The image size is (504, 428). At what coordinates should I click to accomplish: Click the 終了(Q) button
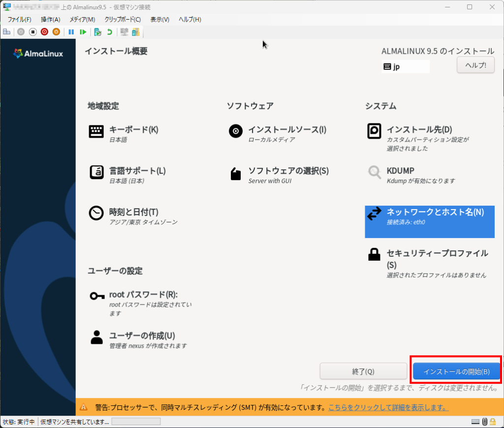point(363,371)
